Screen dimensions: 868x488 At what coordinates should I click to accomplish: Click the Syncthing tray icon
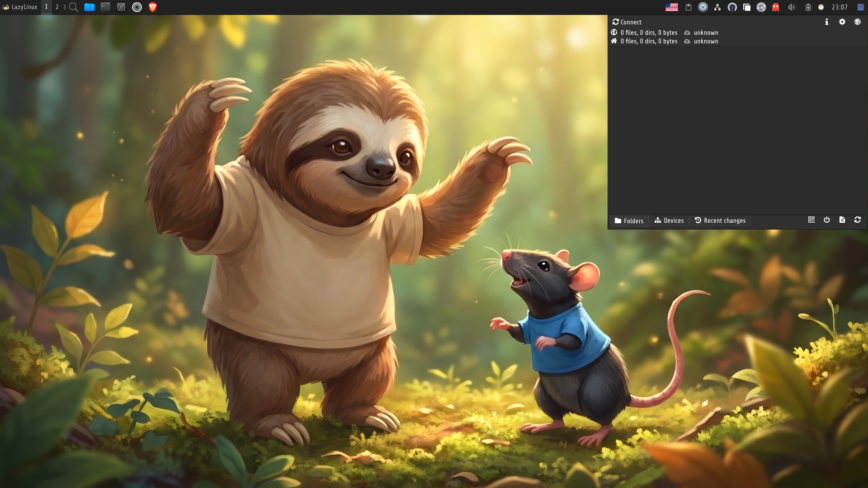(x=761, y=7)
